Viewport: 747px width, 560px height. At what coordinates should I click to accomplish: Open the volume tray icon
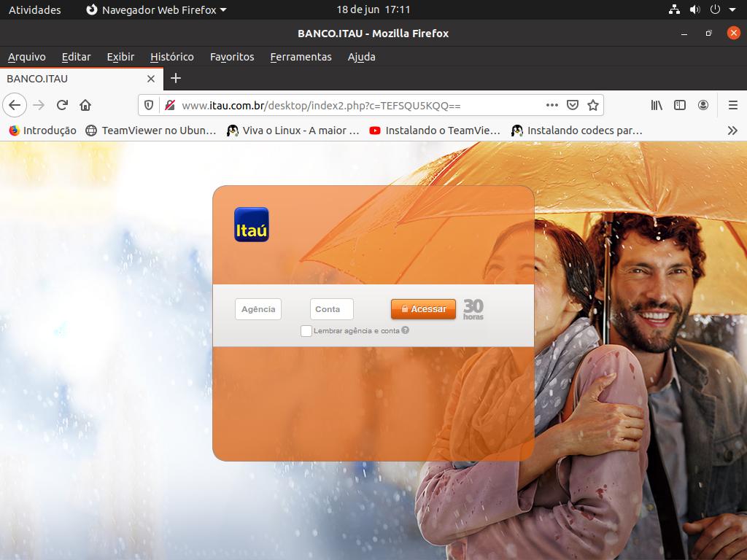[x=694, y=9]
